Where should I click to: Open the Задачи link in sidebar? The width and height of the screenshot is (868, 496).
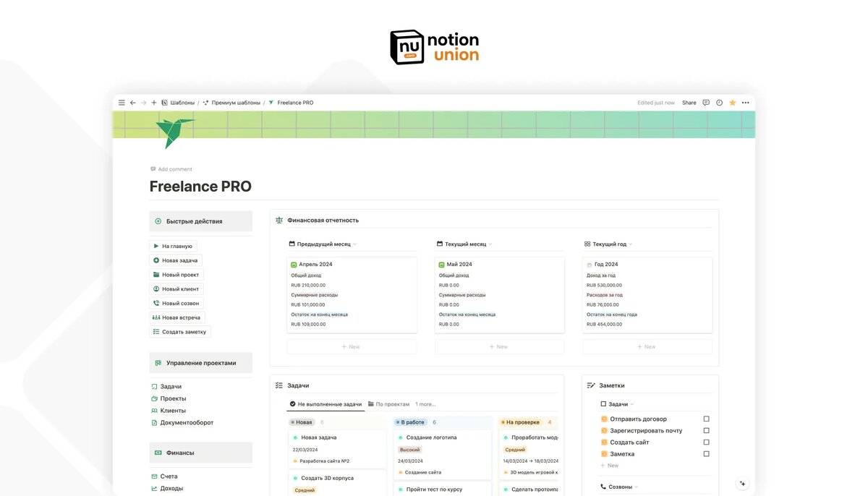tap(166, 387)
